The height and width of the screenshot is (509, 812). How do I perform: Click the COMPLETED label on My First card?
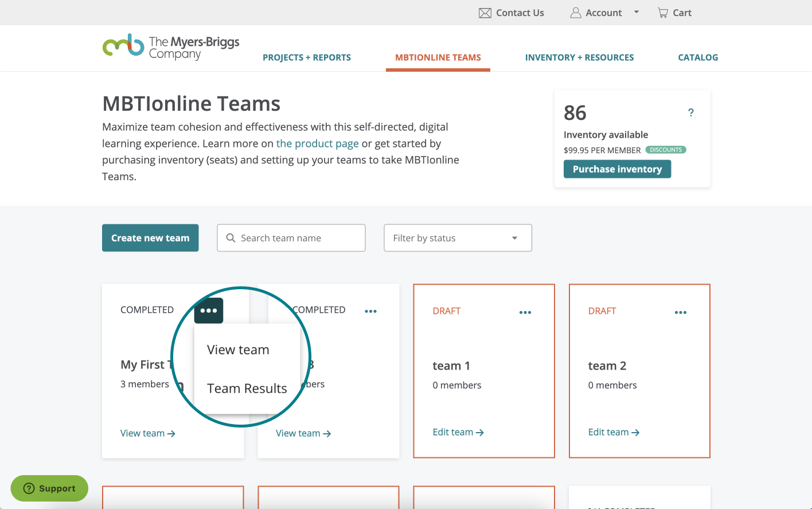click(147, 310)
